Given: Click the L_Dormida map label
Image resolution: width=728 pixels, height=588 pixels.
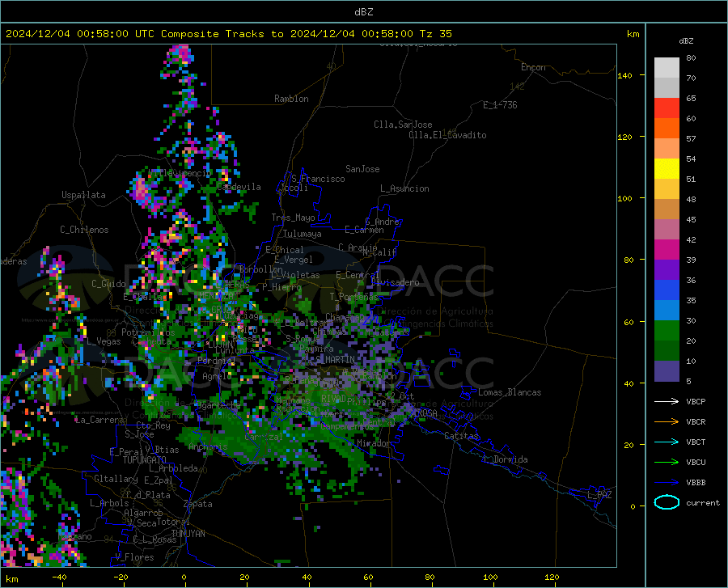Looking at the screenshot, I should click(505, 460).
